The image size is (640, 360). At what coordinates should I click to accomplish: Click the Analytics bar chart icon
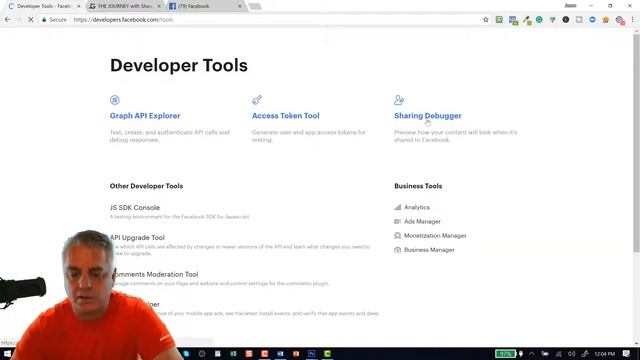tap(398, 207)
